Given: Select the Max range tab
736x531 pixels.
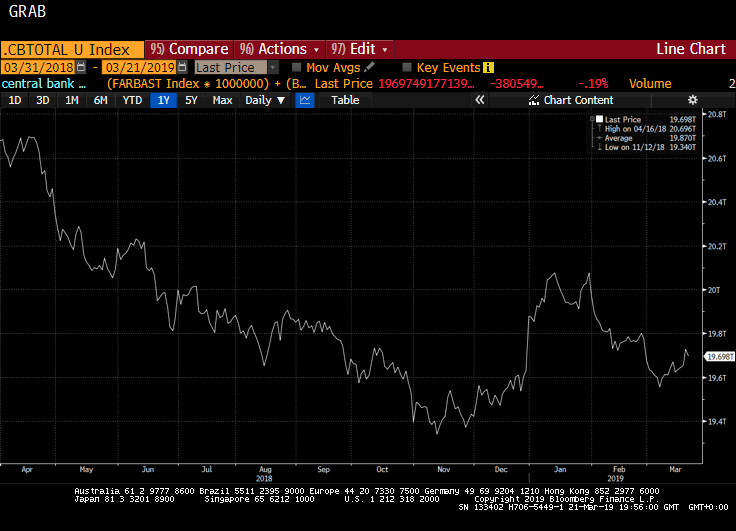Looking at the screenshot, I should (x=222, y=100).
